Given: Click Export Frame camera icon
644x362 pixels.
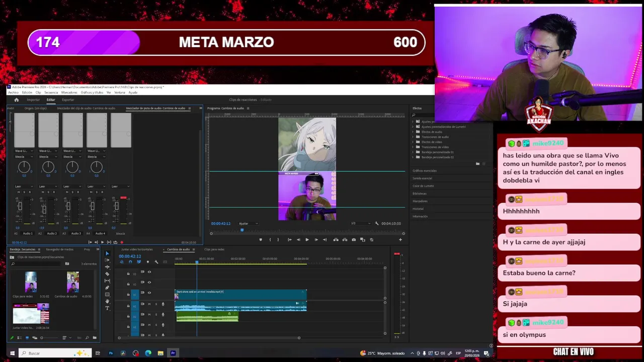Looking at the screenshot, I should coord(354,239).
